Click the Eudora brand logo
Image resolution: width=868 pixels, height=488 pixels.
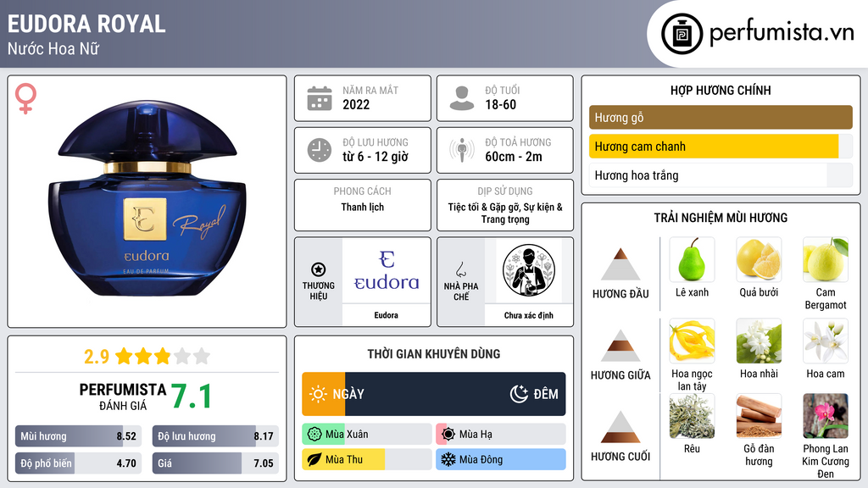tap(387, 270)
